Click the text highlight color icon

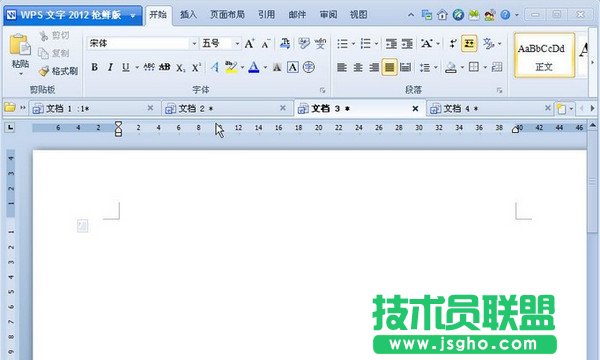coord(231,67)
